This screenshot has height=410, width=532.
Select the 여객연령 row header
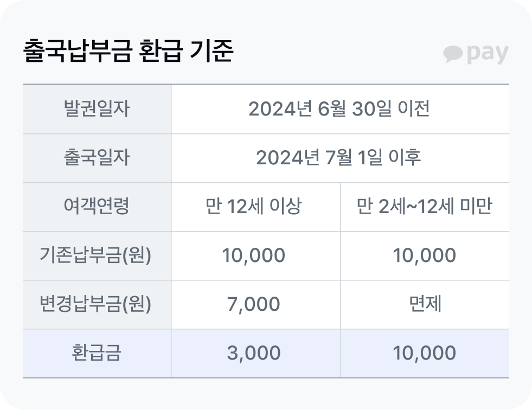point(97,207)
